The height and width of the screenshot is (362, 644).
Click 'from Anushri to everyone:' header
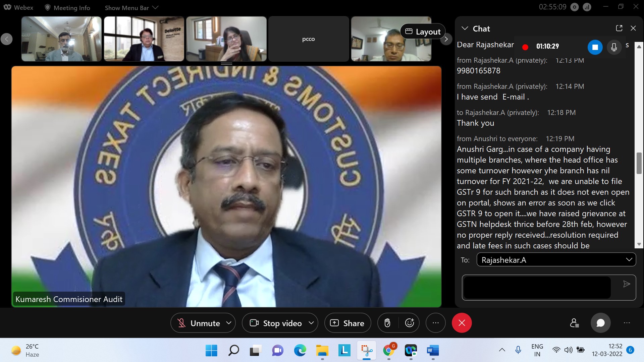point(497,139)
